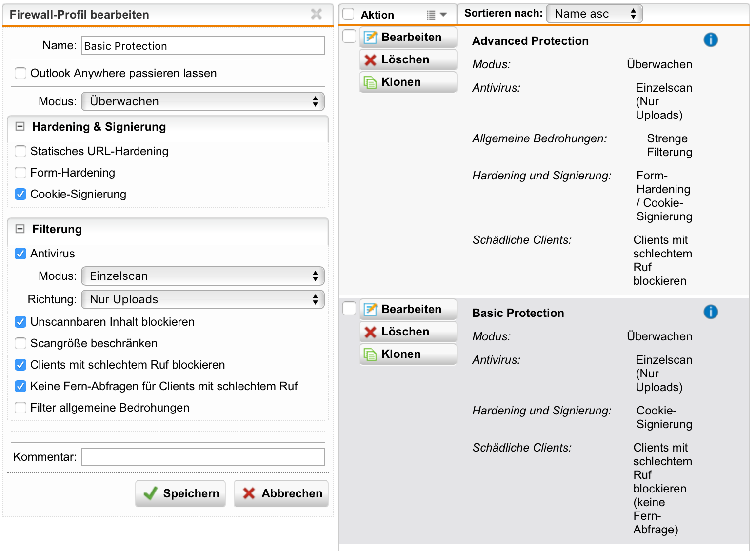Open the Aktion list menu
756x551 pixels.
click(x=437, y=15)
